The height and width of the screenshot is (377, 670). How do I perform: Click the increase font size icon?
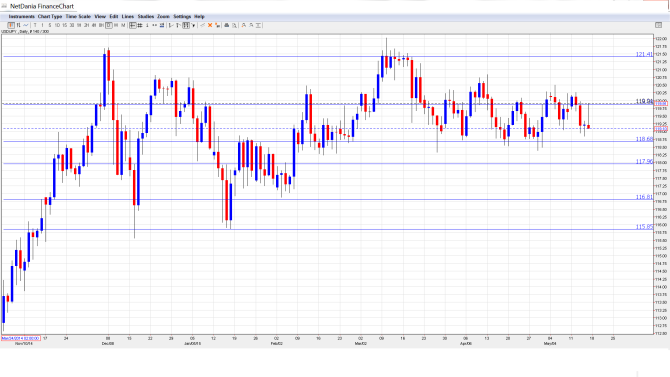click(244, 25)
